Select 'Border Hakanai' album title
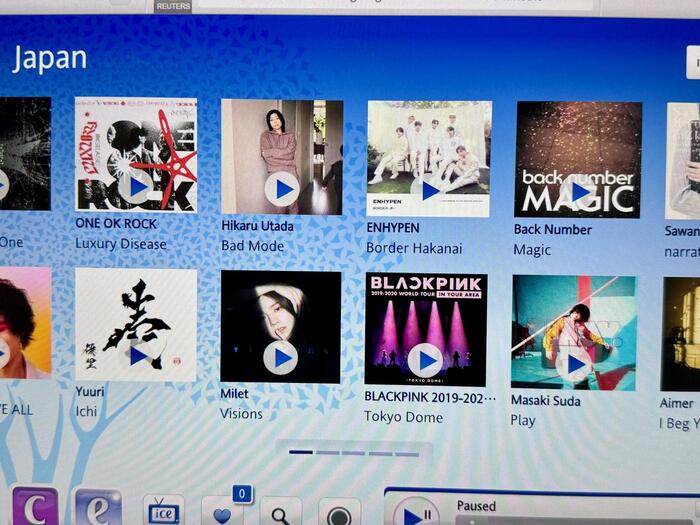Screen dimensions: 700x525 414,248
